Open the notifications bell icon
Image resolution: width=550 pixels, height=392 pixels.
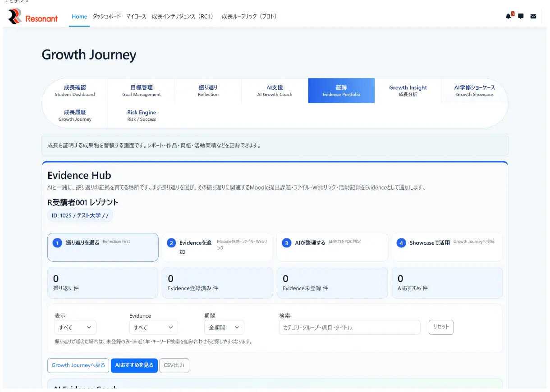point(508,17)
